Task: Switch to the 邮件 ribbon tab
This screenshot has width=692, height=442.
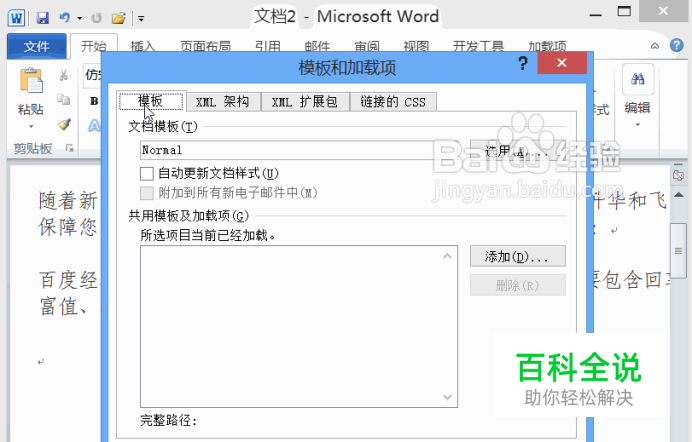Action: [317, 46]
